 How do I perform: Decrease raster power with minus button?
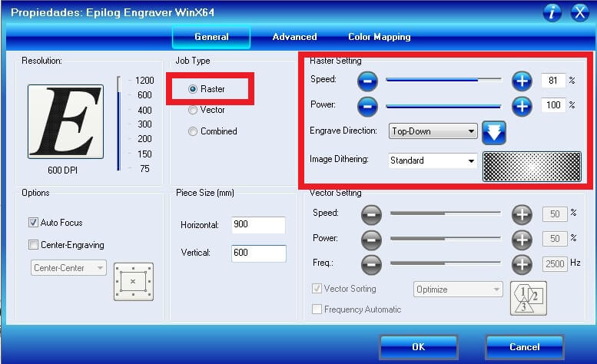coord(367,106)
